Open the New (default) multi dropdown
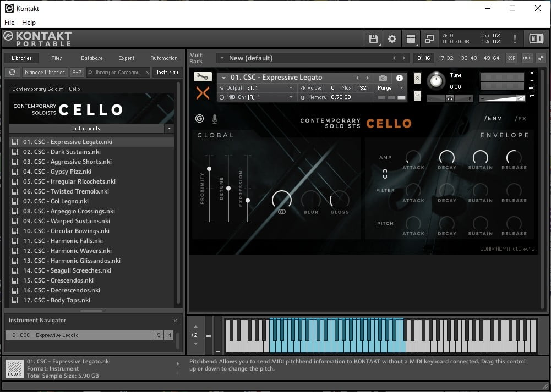The height and width of the screenshot is (392, 551). click(222, 58)
